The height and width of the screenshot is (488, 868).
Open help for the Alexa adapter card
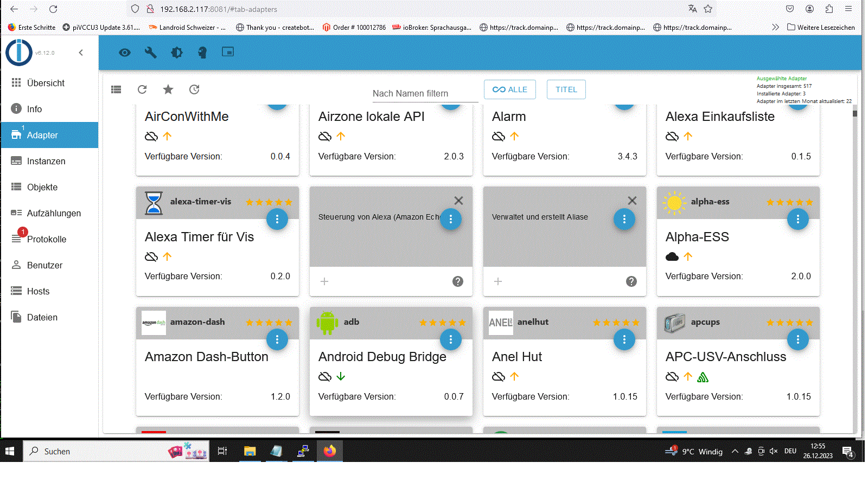(458, 281)
